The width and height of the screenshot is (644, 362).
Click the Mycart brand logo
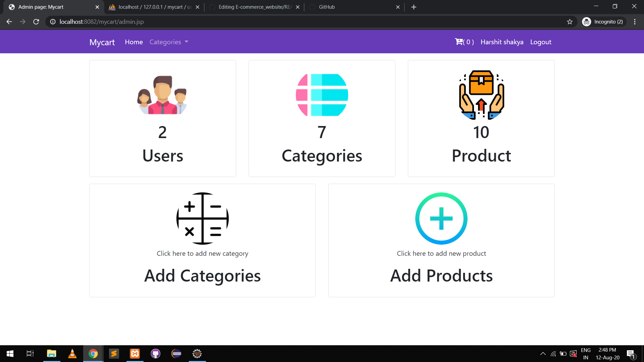[102, 42]
